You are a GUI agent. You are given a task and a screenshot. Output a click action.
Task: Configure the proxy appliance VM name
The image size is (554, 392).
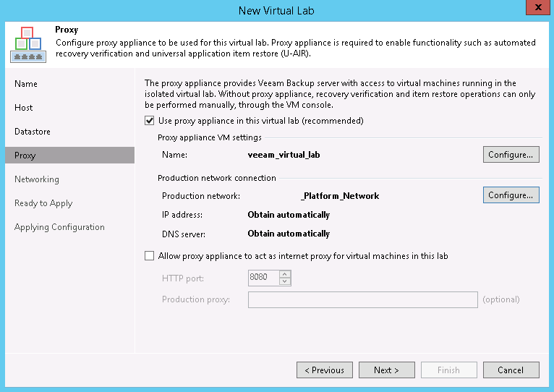(511, 154)
